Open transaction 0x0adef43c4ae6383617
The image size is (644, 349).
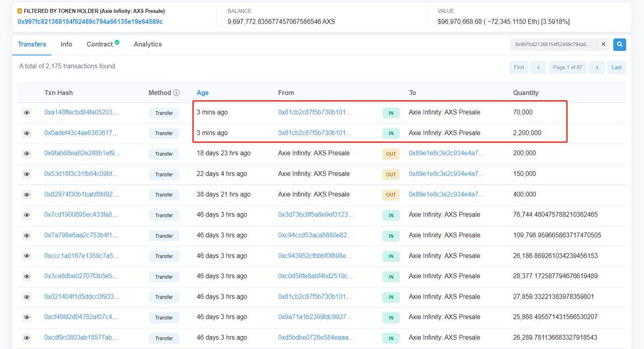coord(81,133)
